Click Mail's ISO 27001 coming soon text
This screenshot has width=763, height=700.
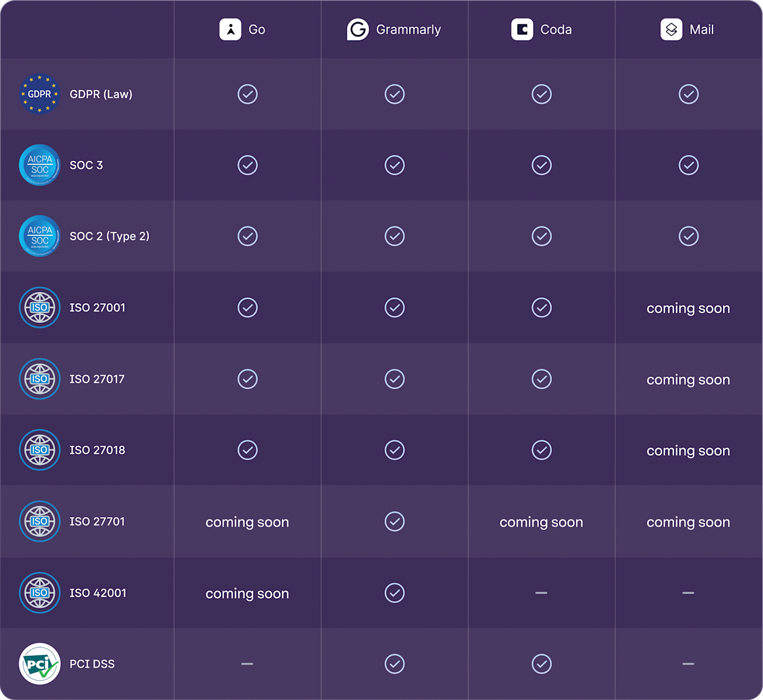pos(688,308)
